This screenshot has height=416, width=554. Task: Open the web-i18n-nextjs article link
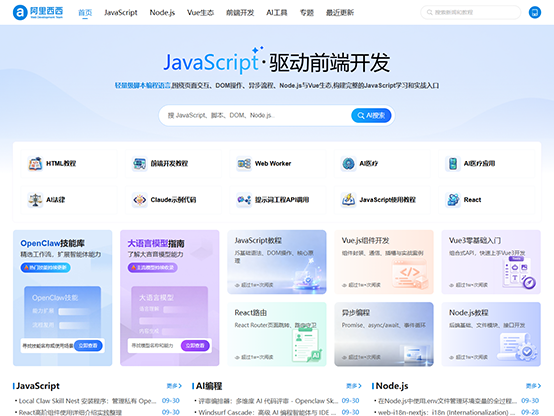(447, 412)
